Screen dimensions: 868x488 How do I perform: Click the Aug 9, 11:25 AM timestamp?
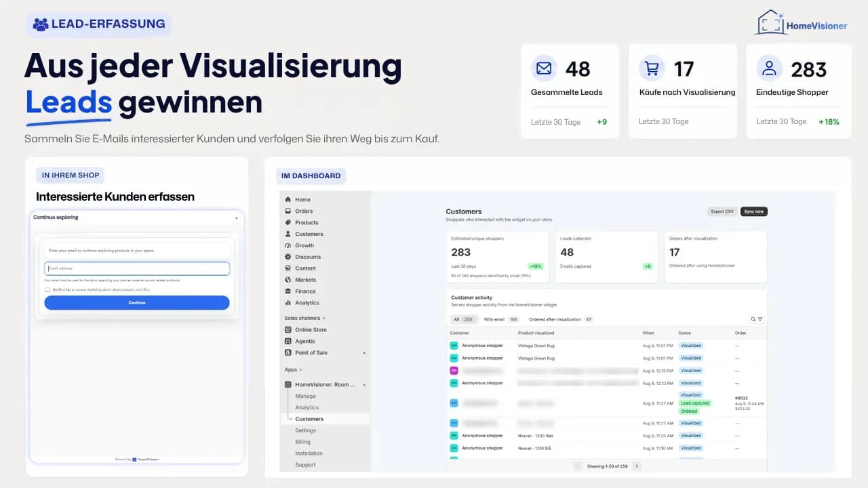[x=658, y=436]
